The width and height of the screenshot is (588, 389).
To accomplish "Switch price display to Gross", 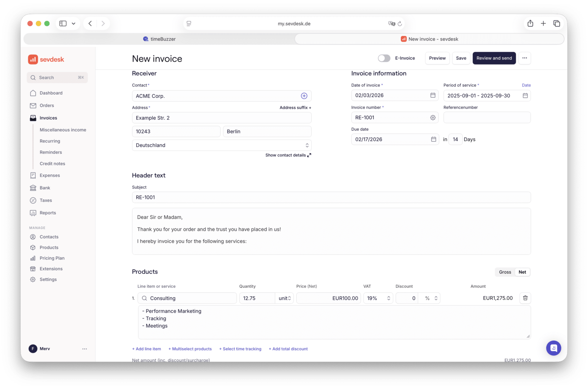I will [x=505, y=272].
